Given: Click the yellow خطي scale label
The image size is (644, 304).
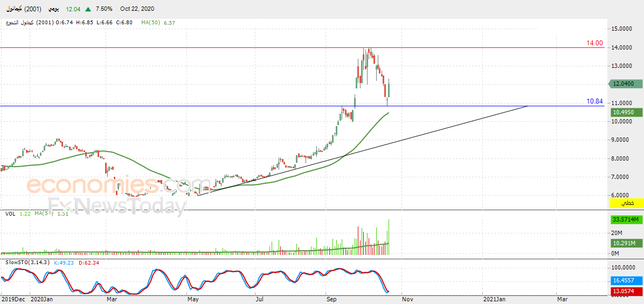Looking at the screenshot, I should [x=627, y=203].
